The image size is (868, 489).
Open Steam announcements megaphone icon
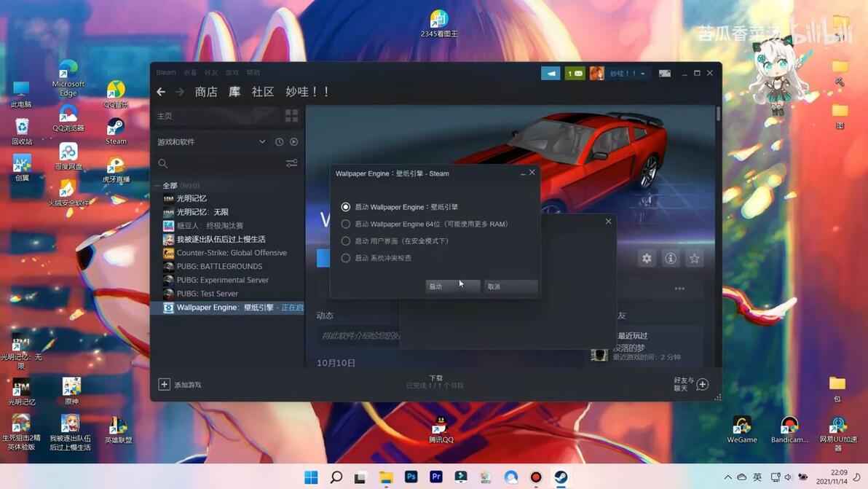pos(551,73)
